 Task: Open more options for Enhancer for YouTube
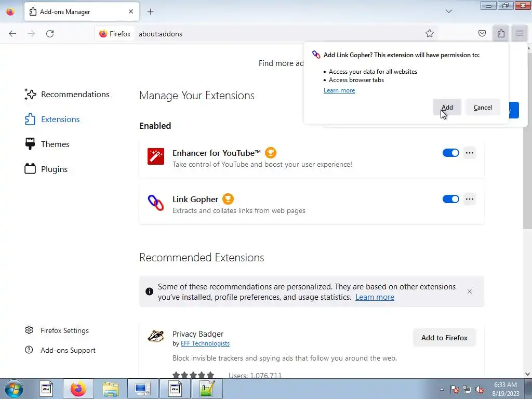[470, 153]
